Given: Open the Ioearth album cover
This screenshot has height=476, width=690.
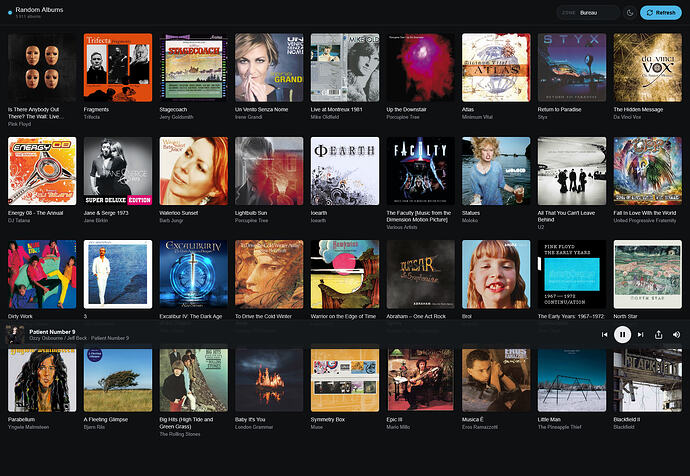Looking at the screenshot, I should point(345,171).
